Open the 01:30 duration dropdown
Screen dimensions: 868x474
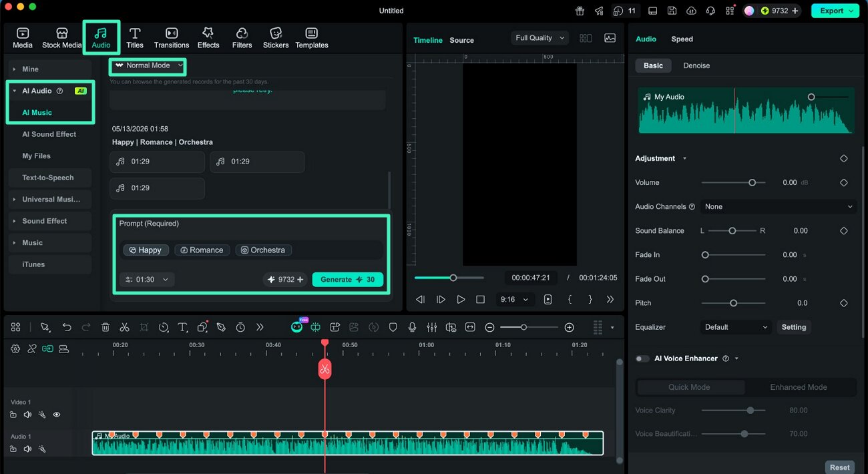tap(147, 280)
